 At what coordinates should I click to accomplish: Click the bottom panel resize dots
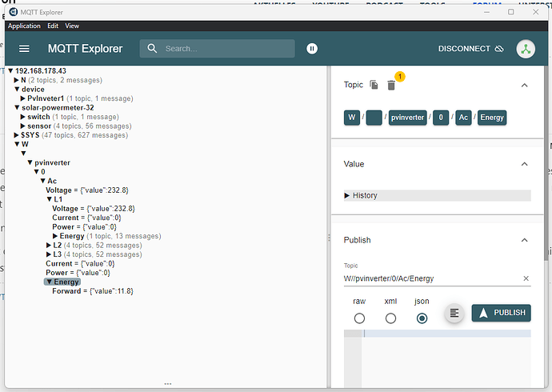168,383
